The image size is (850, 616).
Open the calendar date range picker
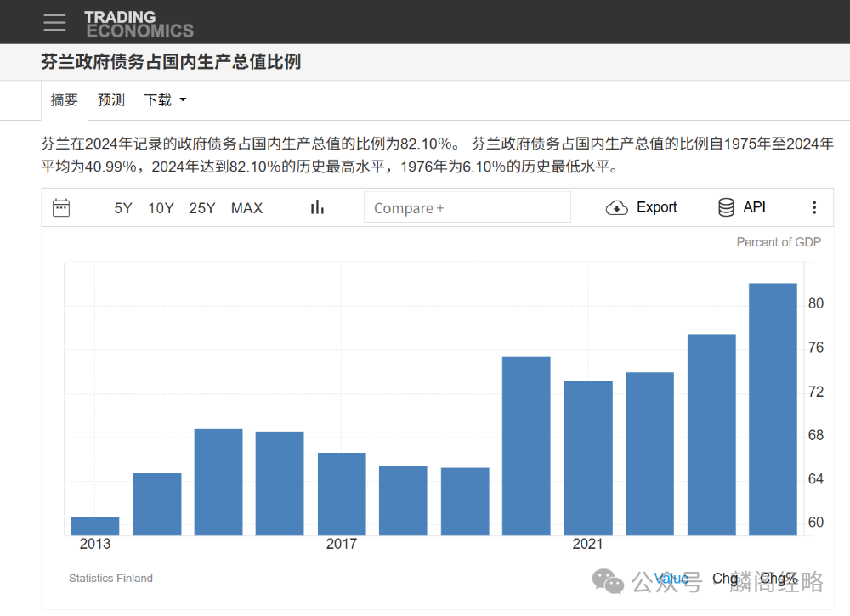click(x=61, y=206)
